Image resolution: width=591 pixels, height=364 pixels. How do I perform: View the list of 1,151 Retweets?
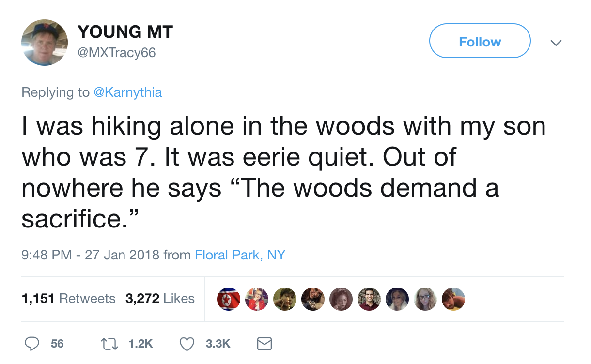[69, 299]
